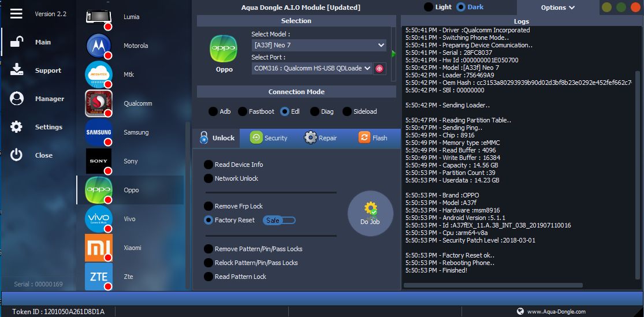Switch to the Security tab

click(x=269, y=138)
